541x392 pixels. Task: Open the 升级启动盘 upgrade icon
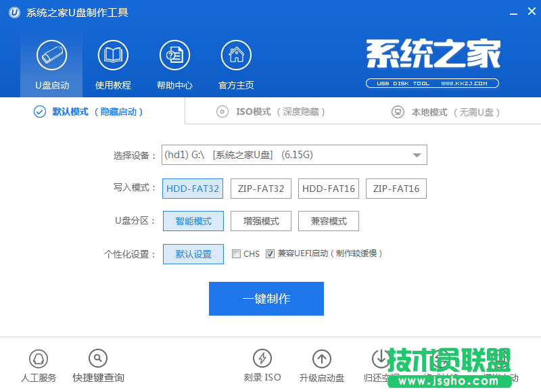321,365
